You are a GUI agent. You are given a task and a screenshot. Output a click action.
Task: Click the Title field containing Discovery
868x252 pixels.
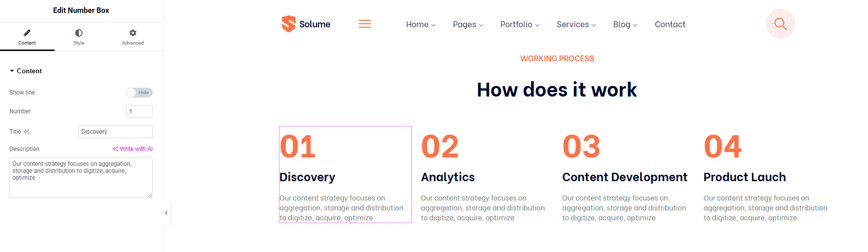click(116, 132)
